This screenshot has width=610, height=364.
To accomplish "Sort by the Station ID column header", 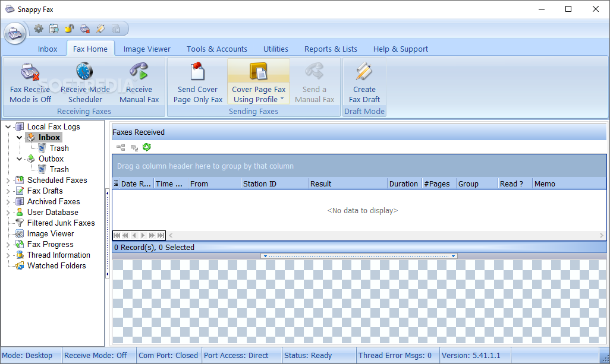I will coord(274,183).
